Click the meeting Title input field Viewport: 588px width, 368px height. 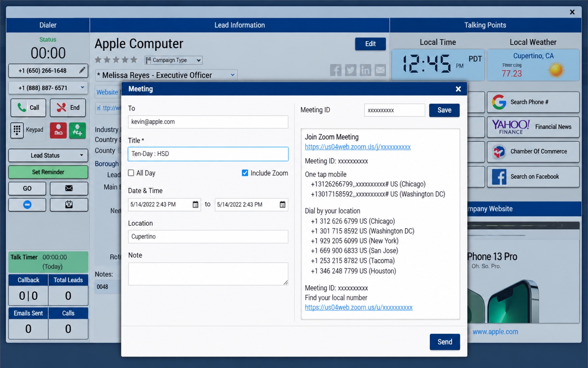point(208,154)
